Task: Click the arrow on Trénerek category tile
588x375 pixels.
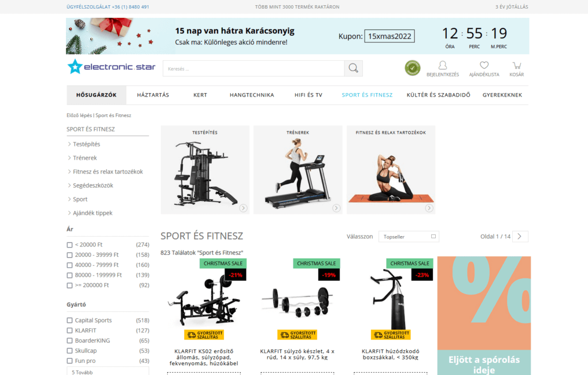Action: pyautogui.click(x=336, y=208)
